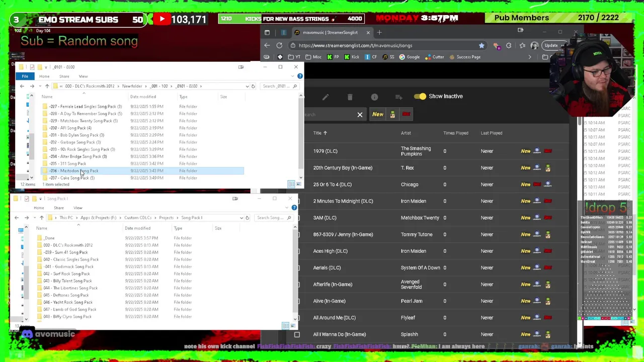Select the 034 - Alter Bridge Song Pack folder

tap(78, 156)
